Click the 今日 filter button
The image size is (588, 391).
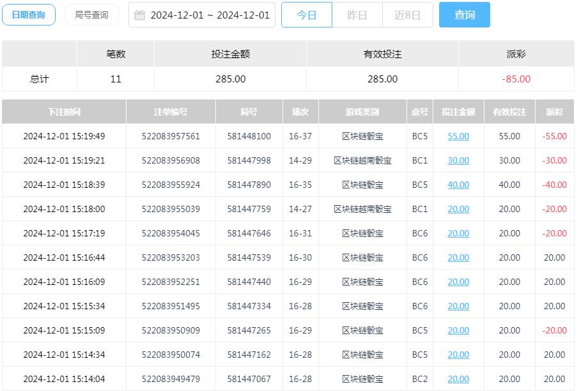click(306, 15)
